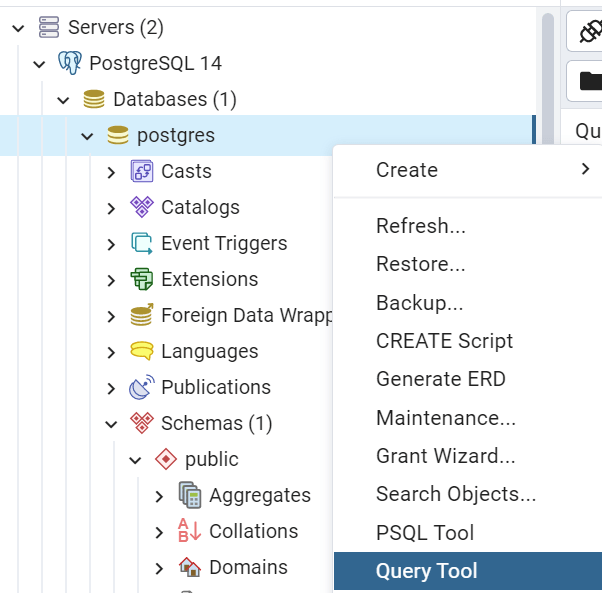
Task: Select the Databases (1) label
Action: [x=175, y=99]
